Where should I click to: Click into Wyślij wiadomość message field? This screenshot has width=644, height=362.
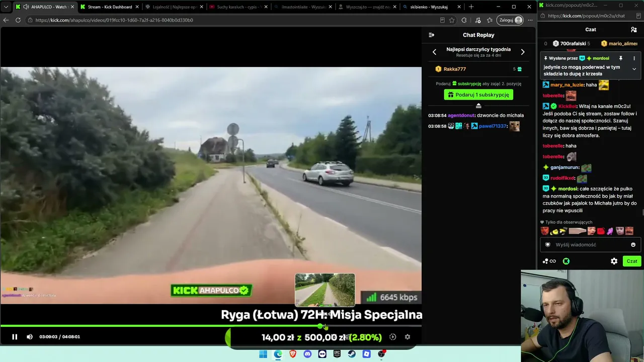click(590, 245)
